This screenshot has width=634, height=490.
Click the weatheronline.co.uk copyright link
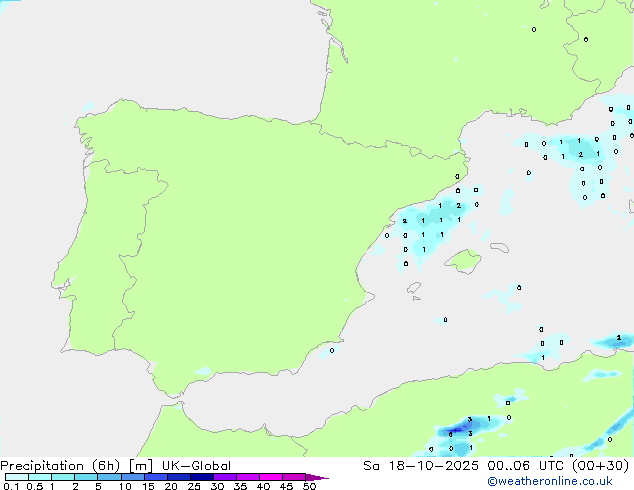point(563,481)
